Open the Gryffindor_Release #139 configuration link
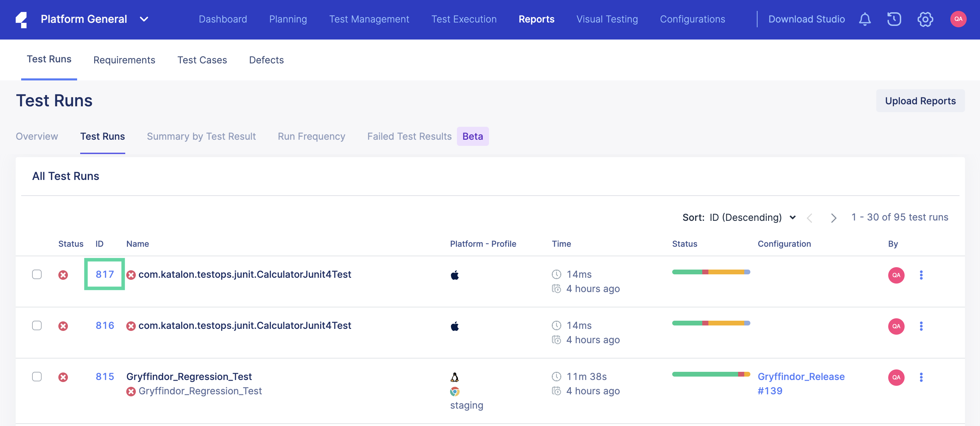 point(801,383)
